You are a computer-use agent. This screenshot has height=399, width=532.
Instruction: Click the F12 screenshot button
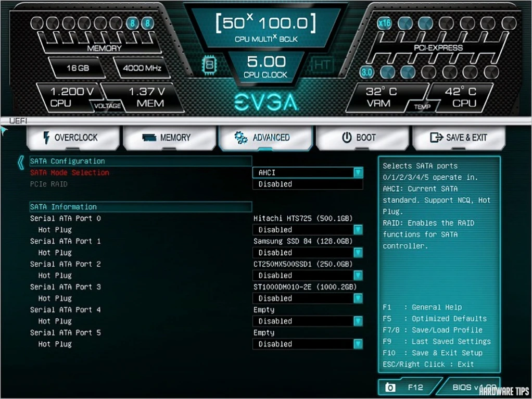(411, 388)
